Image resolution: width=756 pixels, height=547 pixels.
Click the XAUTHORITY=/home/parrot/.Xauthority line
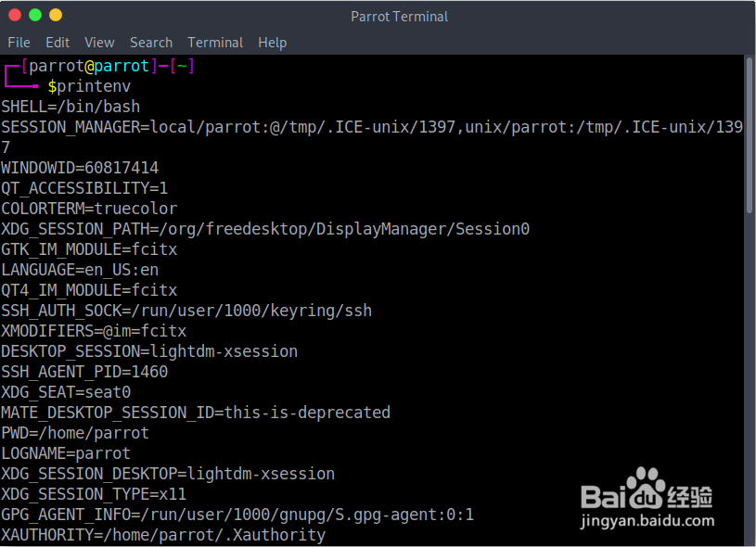[x=163, y=535]
